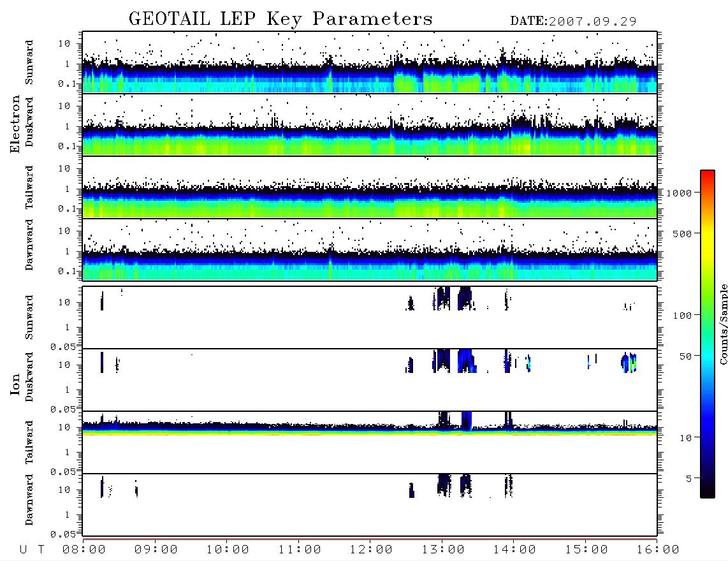
Task: Click the vertical 'Ion' group label
Action: coord(15,384)
